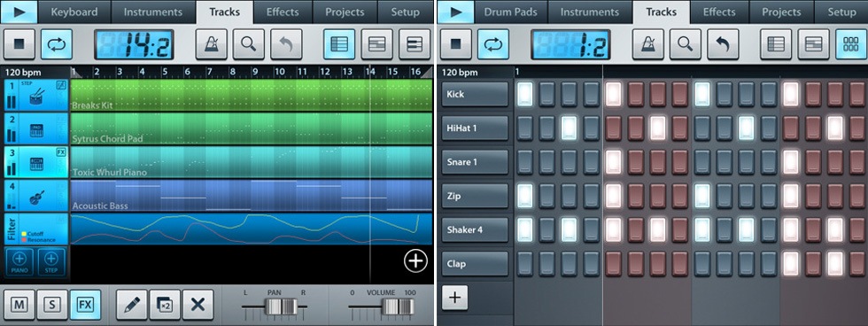
Task: Toggle the loop button in left panel
Action: tap(56, 44)
